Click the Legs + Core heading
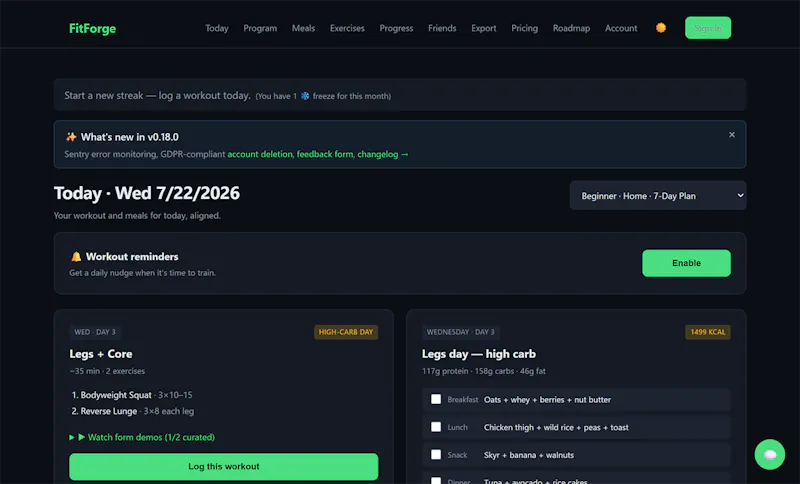The width and height of the screenshot is (800, 484). 101,354
